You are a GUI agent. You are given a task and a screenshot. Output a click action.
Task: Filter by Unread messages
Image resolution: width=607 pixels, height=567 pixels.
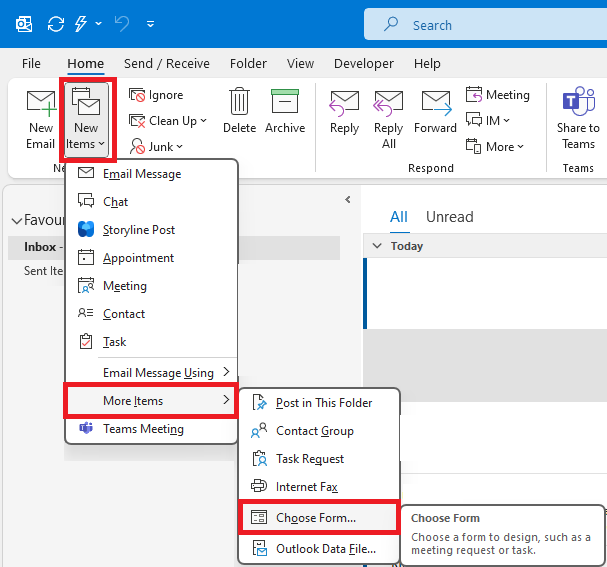click(x=449, y=217)
